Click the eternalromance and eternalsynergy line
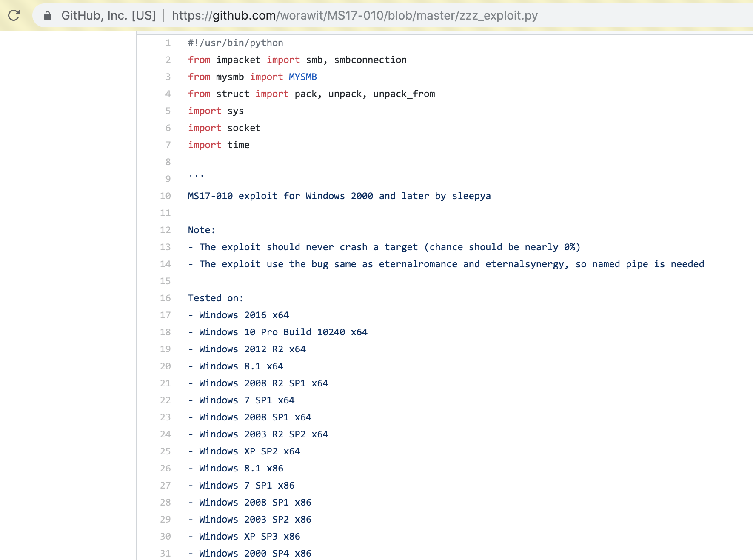 [x=446, y=264]
